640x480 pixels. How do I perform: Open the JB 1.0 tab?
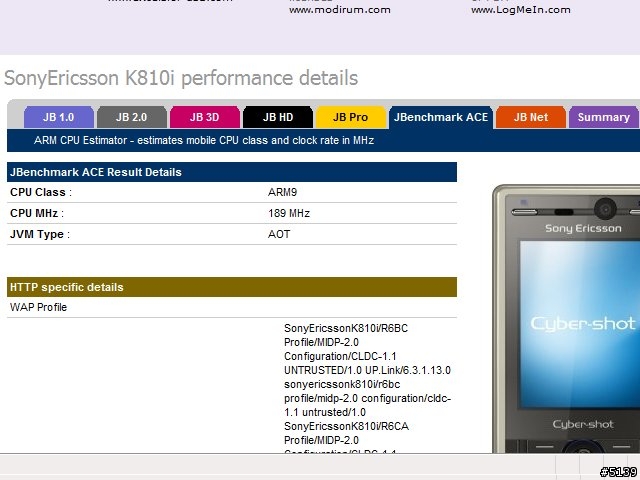point(59,117)
